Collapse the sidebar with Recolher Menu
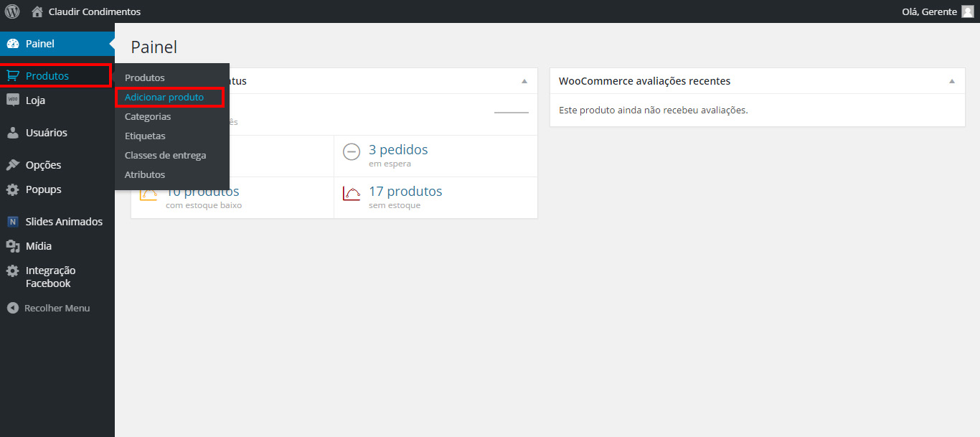 [49, 308]
